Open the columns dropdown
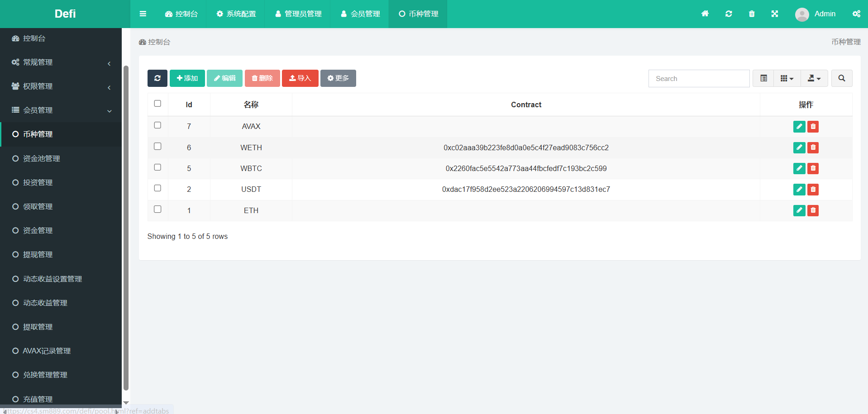 point(787,78)
